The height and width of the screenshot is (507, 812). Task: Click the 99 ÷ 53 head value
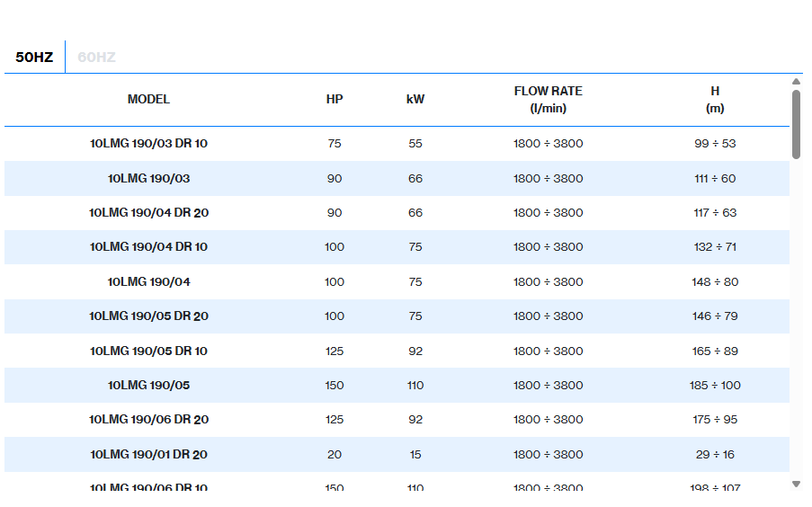[715, 144]
